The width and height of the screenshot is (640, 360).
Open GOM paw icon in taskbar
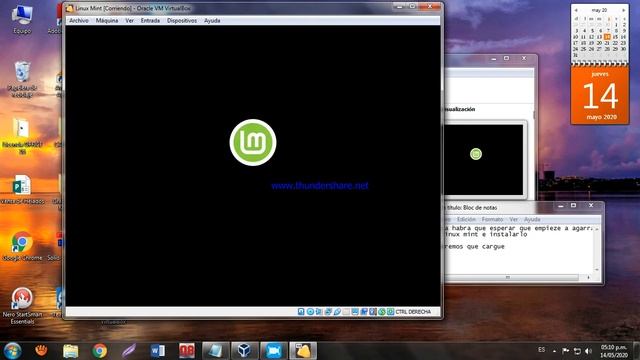point(41,351)
